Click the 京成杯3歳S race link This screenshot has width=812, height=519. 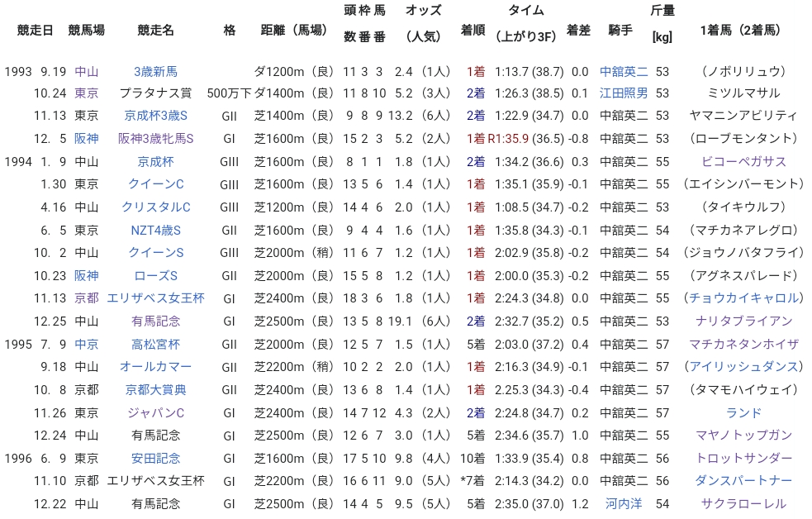(x=155, y=116)
